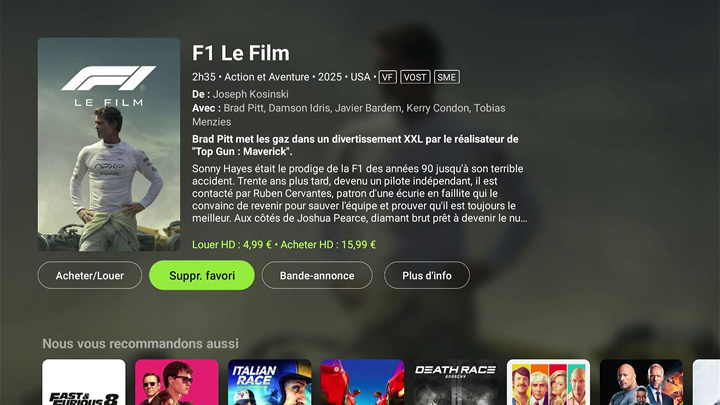Open the Fast & Furious 8 recommendation
Viewport: 720px width, 405px height.
[84, 382]
